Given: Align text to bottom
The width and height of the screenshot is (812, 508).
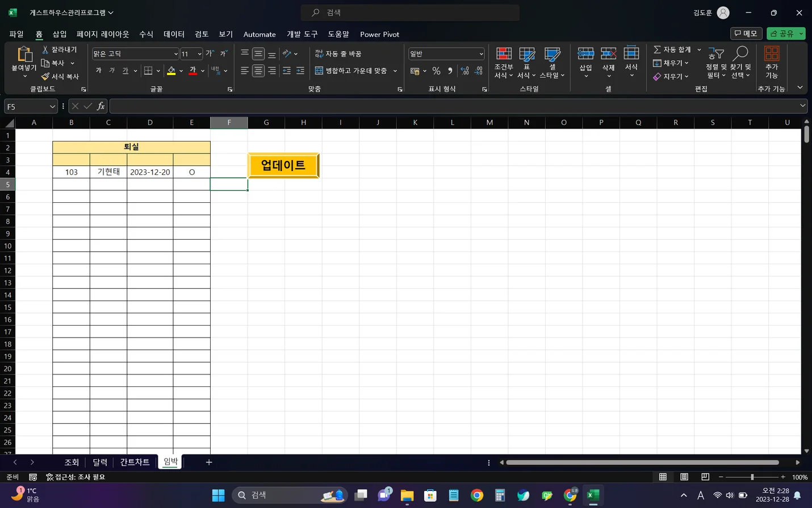Looking at the screenshot, I should [x=272, y=53].
